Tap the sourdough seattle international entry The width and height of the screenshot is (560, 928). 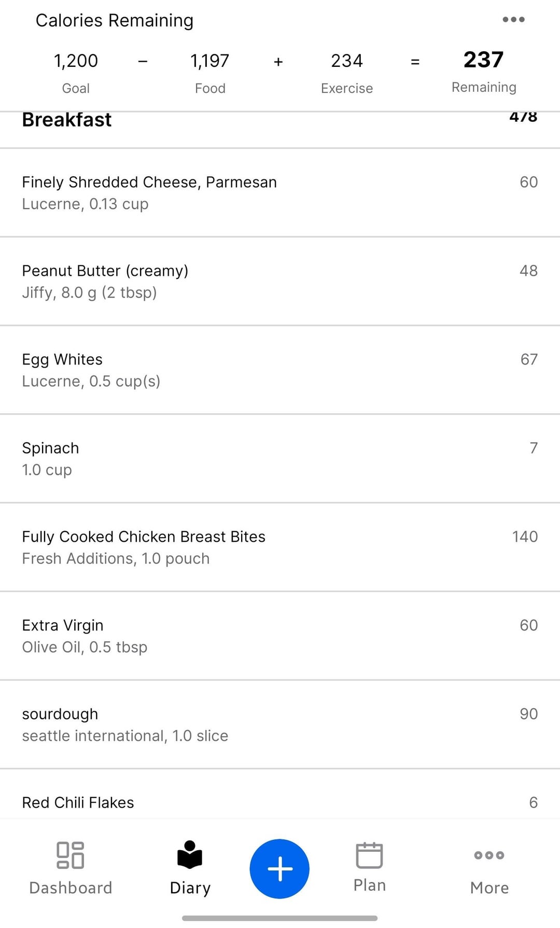click(x=125, y=724)
